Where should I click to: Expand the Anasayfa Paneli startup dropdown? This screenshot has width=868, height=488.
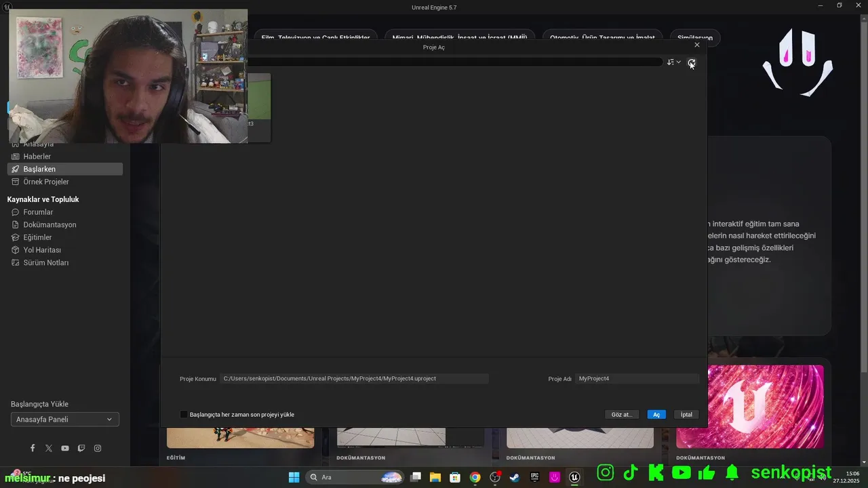(65, 420)
